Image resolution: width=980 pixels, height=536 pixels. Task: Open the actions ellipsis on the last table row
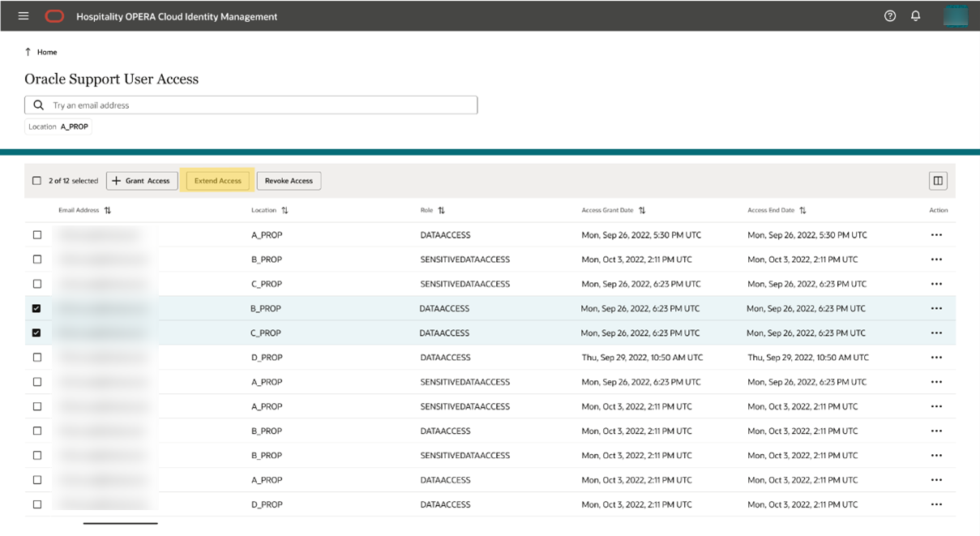[936, 504]
